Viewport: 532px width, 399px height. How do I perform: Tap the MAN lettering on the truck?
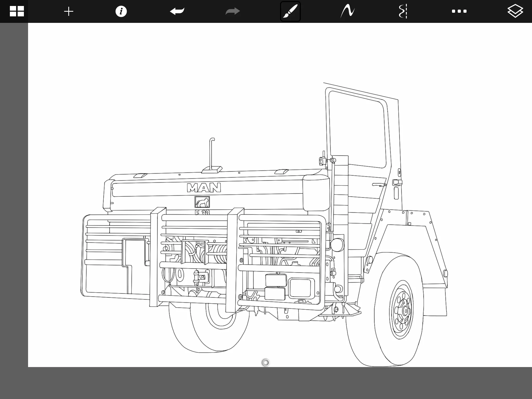click(204, 188)
